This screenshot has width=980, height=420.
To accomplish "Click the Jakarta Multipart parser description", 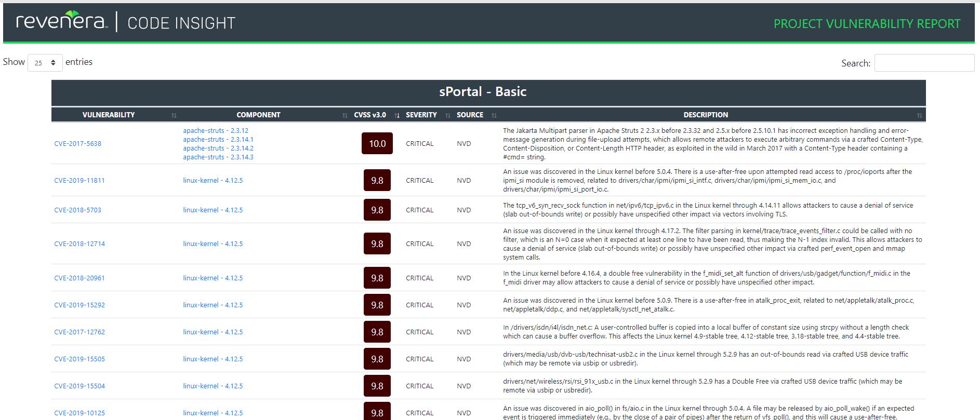I will [x=712, y=144].
